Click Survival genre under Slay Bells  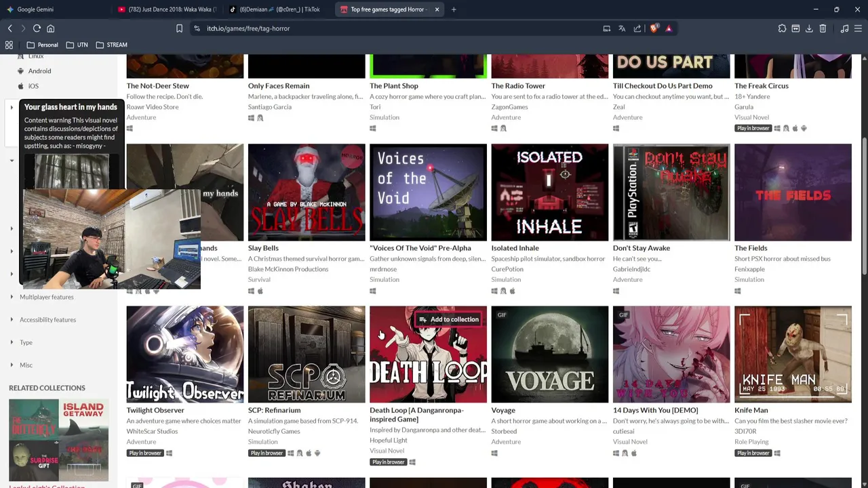(259, 279)
